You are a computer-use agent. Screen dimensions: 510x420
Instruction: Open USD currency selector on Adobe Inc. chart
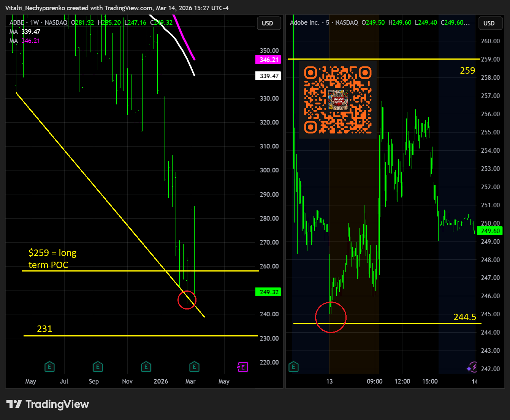tap(490, 23)
